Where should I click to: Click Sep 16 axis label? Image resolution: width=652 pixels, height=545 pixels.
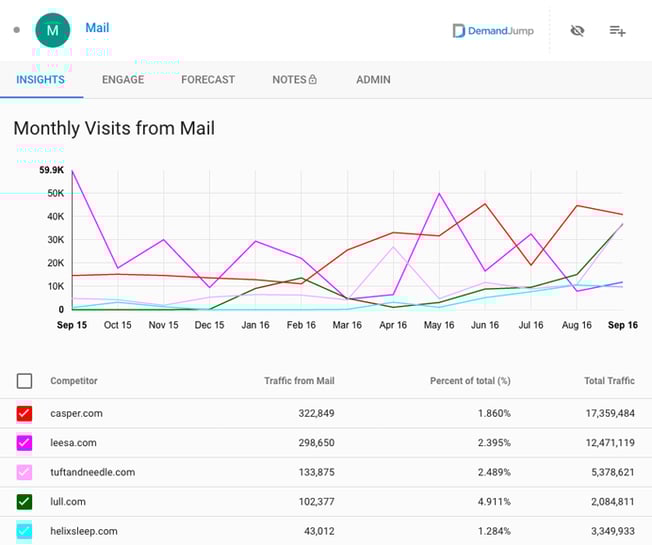pyautogui.click(x=622, y=325)
